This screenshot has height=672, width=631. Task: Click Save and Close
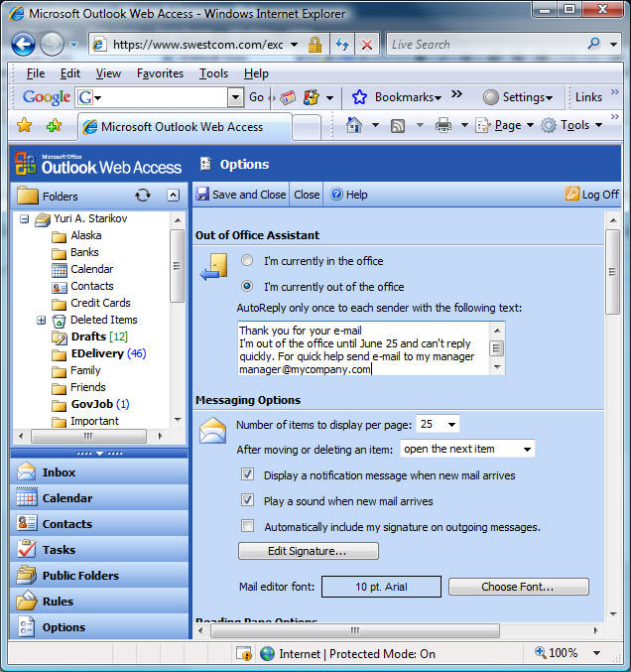[x=241, y=195]
